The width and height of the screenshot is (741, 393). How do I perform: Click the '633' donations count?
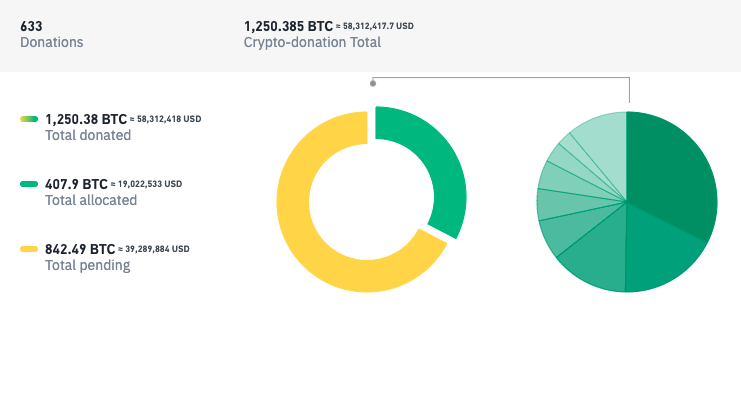click(x=31, y=26)
